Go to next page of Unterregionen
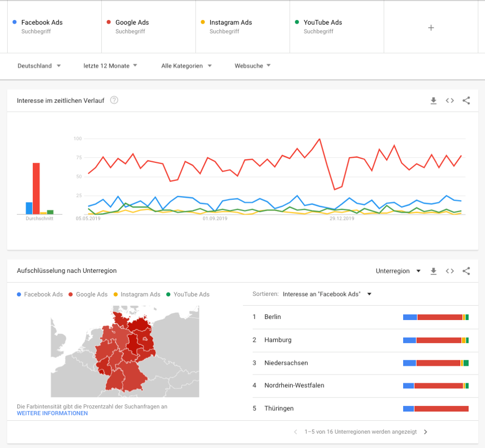The image size is (485, 448). (426, 432)
